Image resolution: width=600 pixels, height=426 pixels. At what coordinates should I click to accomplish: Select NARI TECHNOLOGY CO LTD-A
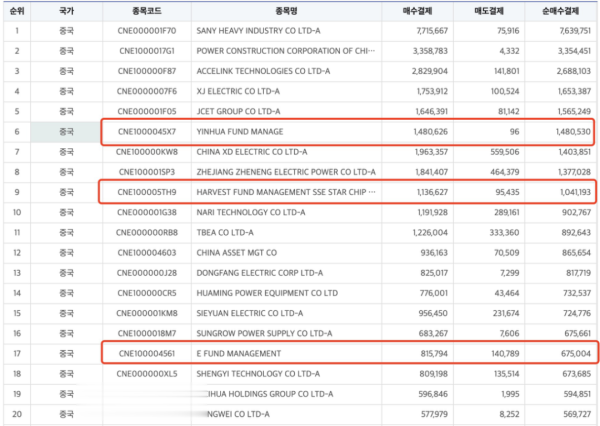(x=251, y=212)
